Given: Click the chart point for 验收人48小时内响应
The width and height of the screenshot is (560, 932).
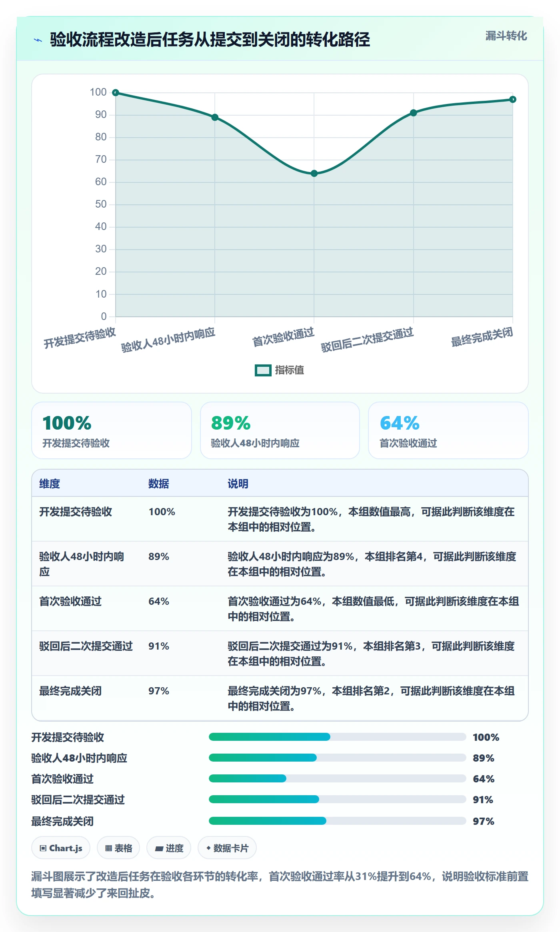Looking at the screenshot, I should point(215,117).
